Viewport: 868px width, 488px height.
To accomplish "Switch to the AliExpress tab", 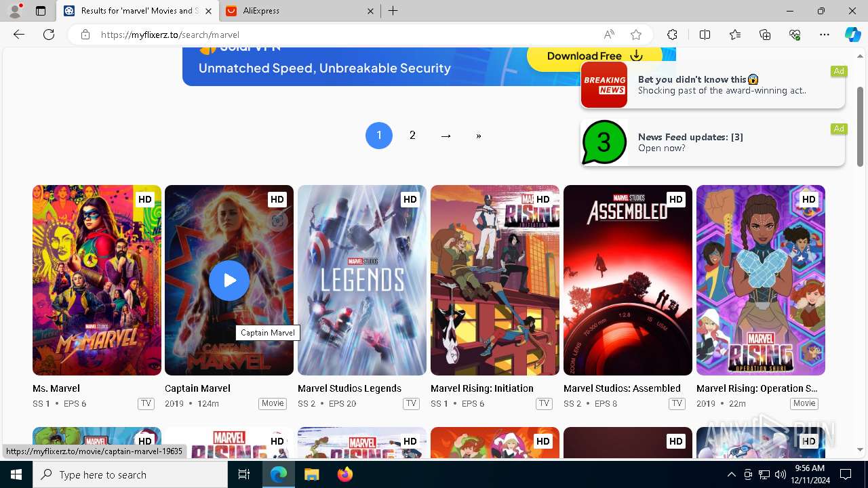I will [x=300, y=11].
